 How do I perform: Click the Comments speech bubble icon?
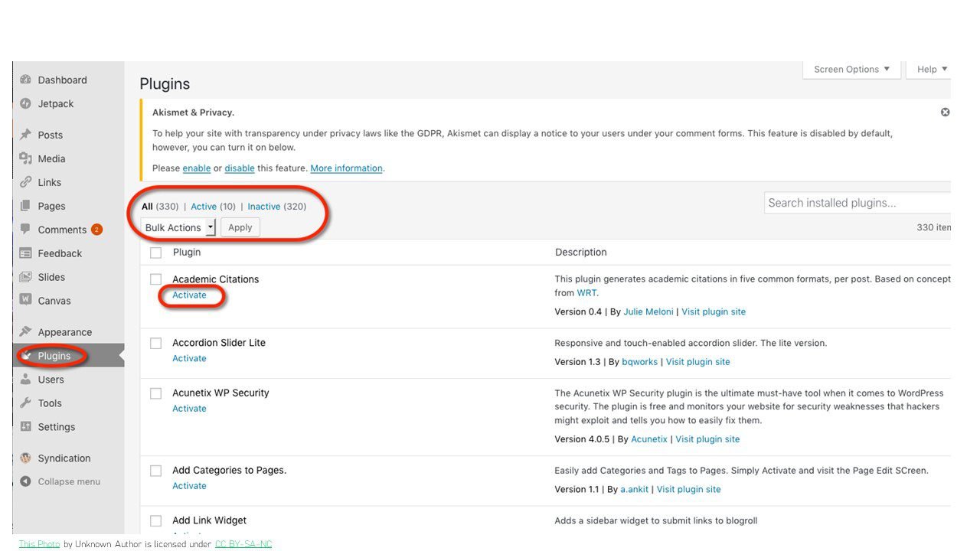tap(25, 230)
